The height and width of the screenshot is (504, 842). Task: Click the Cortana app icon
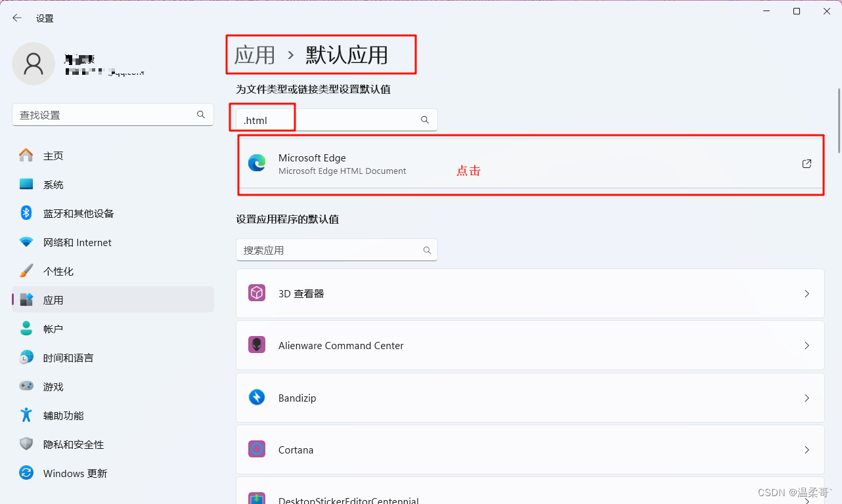[257, 449]
